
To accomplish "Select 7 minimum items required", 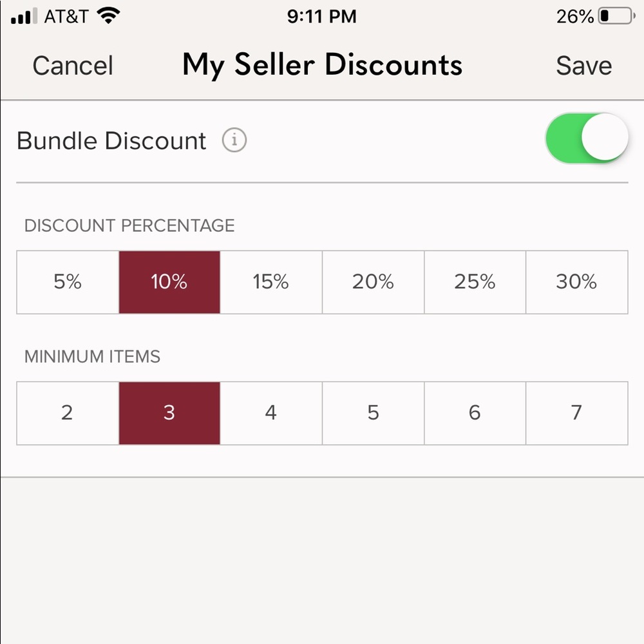I will (576, 413).
